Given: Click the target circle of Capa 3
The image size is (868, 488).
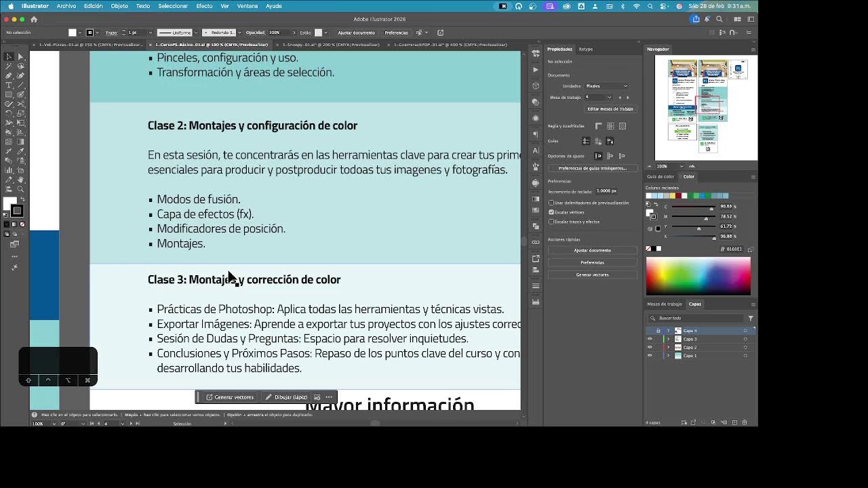Looking at the screenshot, I should (x=745, y=339).
